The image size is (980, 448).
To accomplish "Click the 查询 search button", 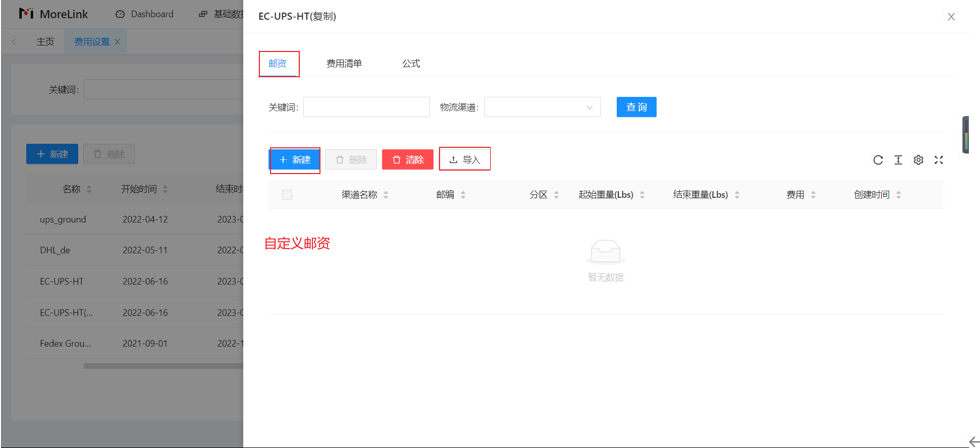I will (636, 107).
